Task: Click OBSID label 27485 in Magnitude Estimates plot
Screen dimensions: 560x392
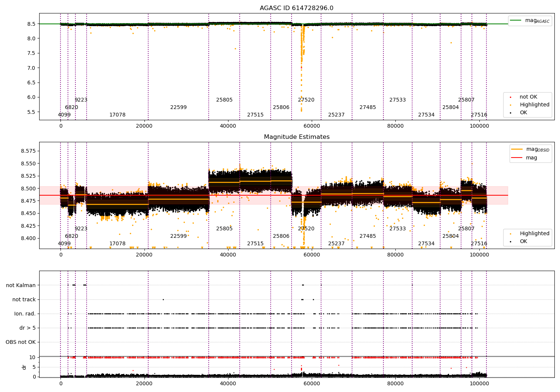Action: click(368, 236)
